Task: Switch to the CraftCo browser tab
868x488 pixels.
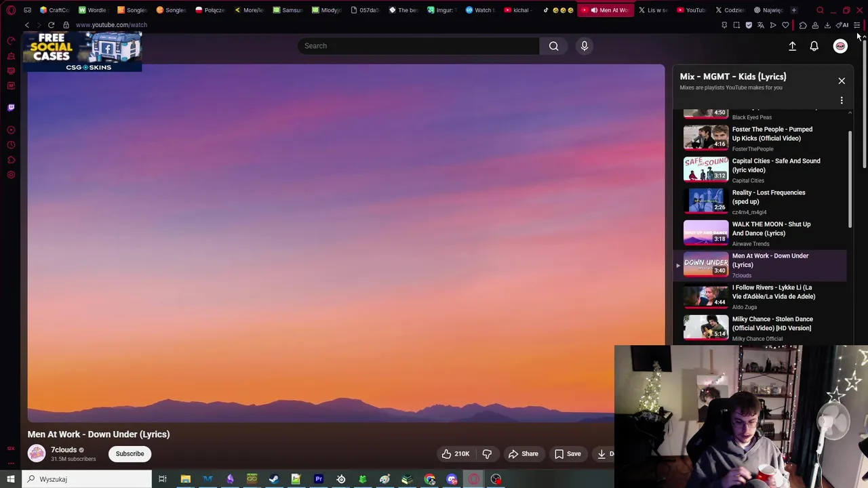Action: (54, 10)
